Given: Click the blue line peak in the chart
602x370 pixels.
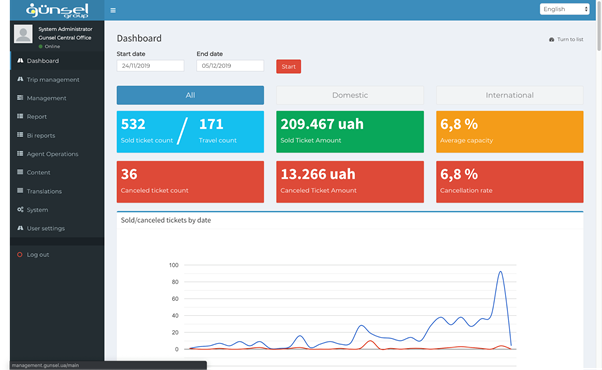Looking at the screenshot, I should pyautogui.click(x=500, y=272).
